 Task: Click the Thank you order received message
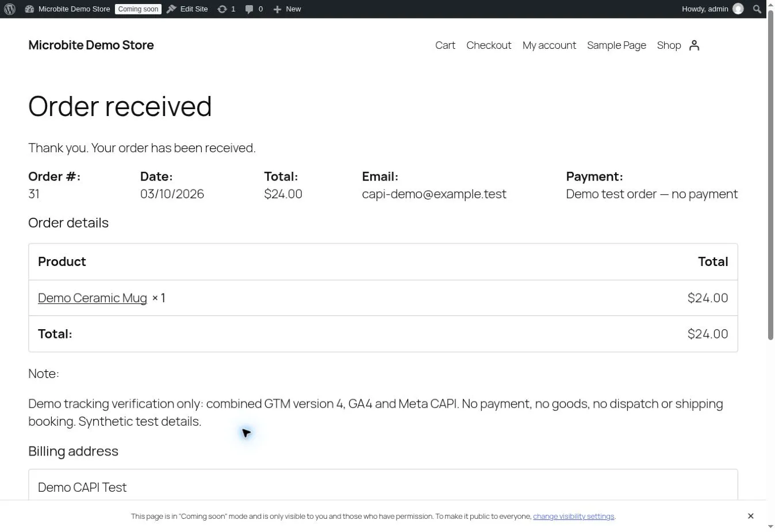(142, 148)
